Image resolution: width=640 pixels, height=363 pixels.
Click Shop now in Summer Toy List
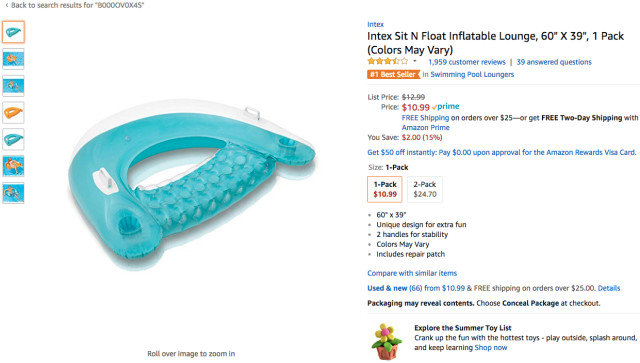(x=491, y=347)
